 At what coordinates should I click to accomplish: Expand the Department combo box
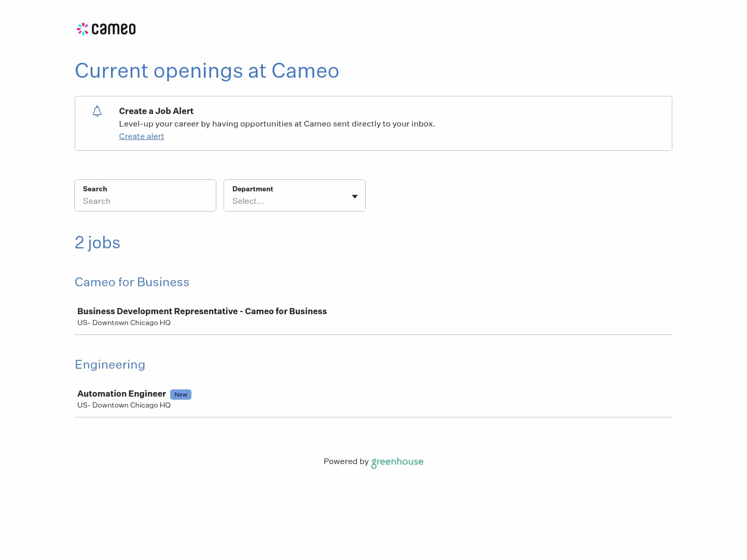295,195
